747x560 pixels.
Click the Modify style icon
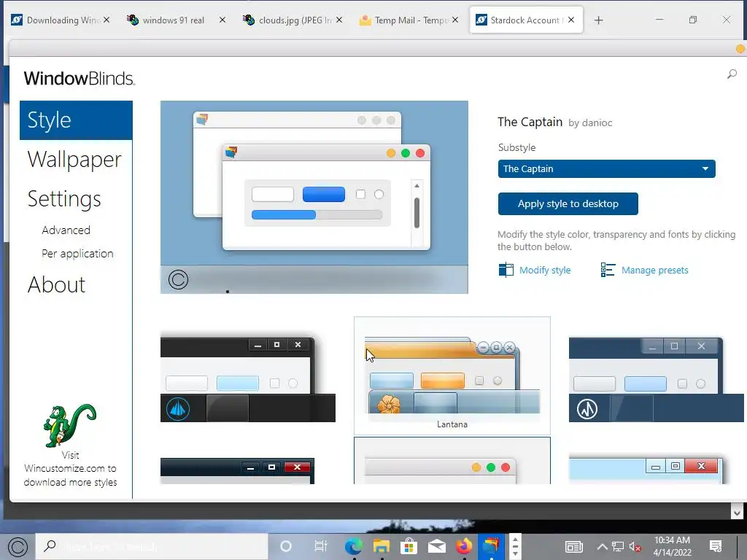coord(506,270)
